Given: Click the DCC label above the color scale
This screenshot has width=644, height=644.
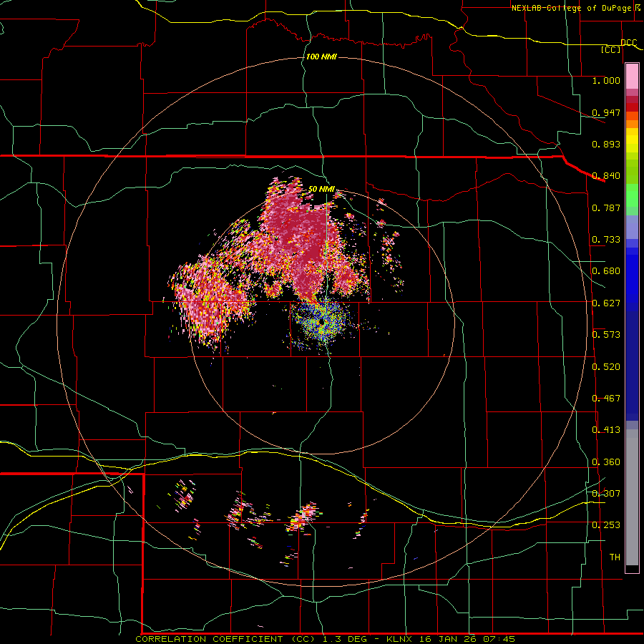Looking at the screenshot, I should tap(628, 43).
